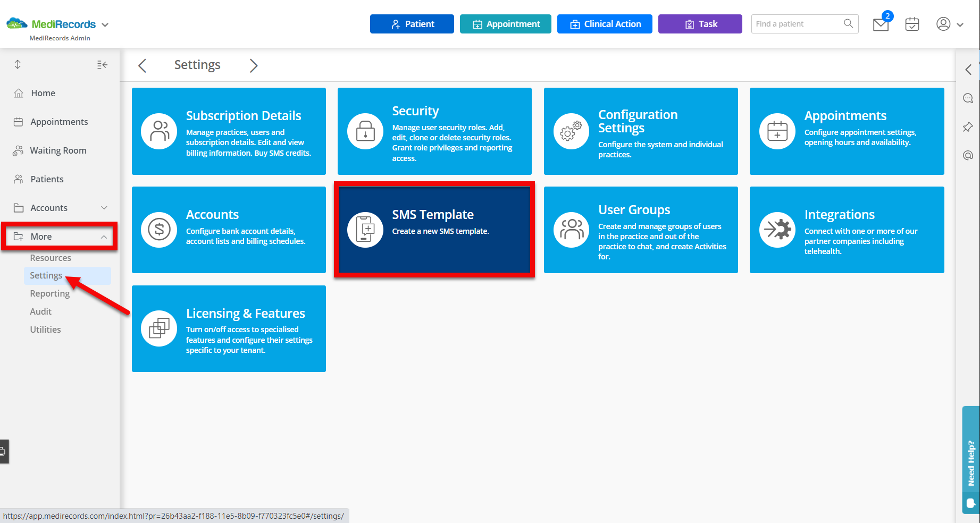Click the sort arrows icon above Home

tap(17, 64)
